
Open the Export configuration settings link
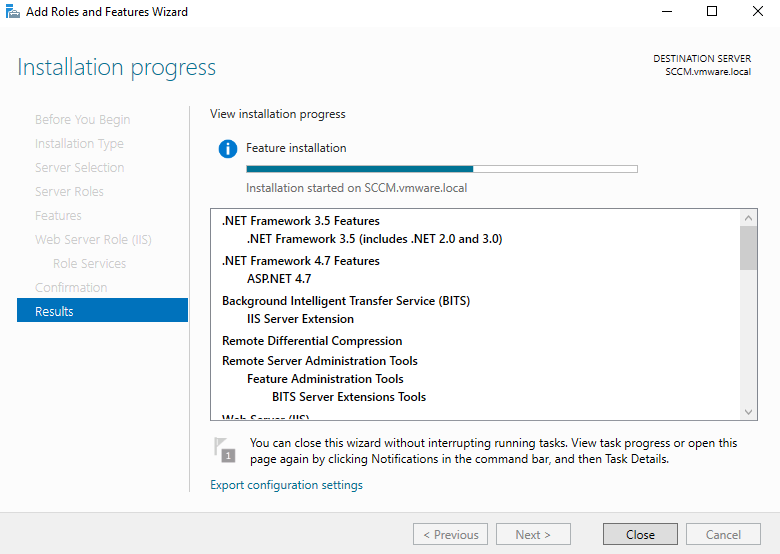click(x=286, y=485)
